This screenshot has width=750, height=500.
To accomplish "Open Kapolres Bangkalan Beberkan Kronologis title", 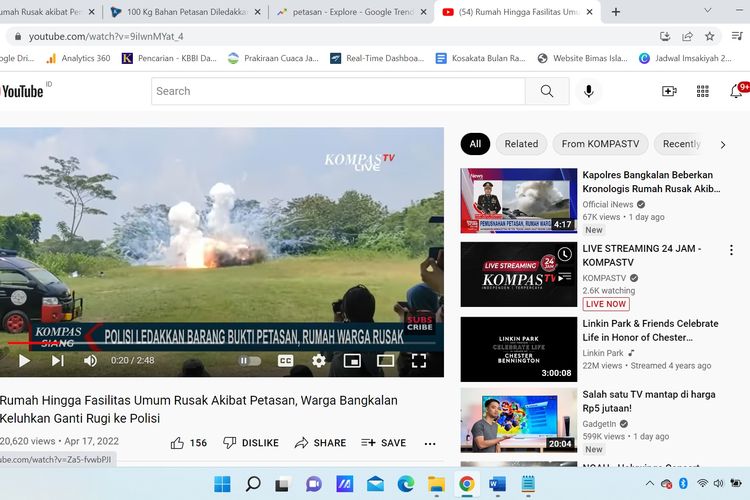I will click(651, 182).
